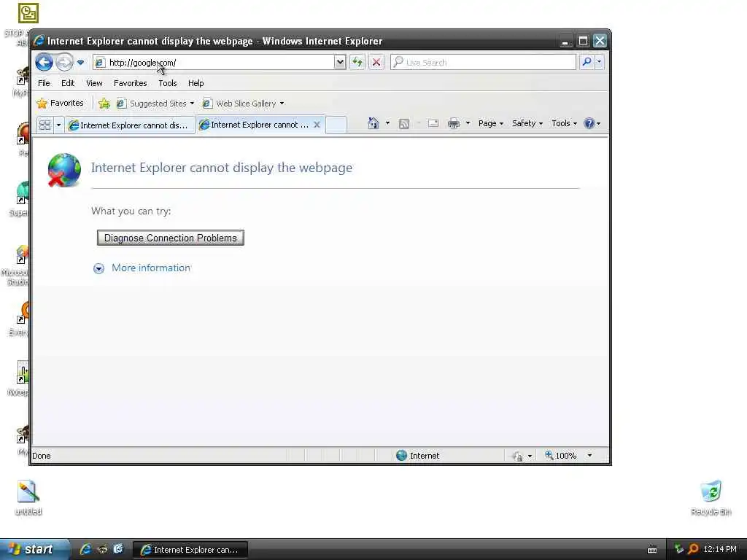Screen dimensions: 747x560
Task: Switch to the first Internet Explorer cannot dis... tab
Action: (x=130, y=125)
